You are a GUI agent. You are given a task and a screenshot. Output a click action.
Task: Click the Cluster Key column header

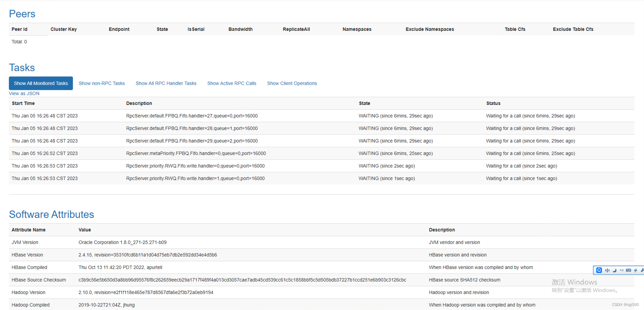[x=64, y=29]
